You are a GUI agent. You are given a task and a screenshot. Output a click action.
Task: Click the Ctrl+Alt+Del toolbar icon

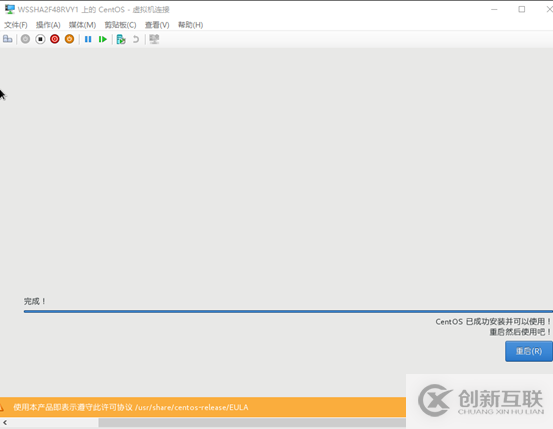pyautogui.click(x=7, y=39)
